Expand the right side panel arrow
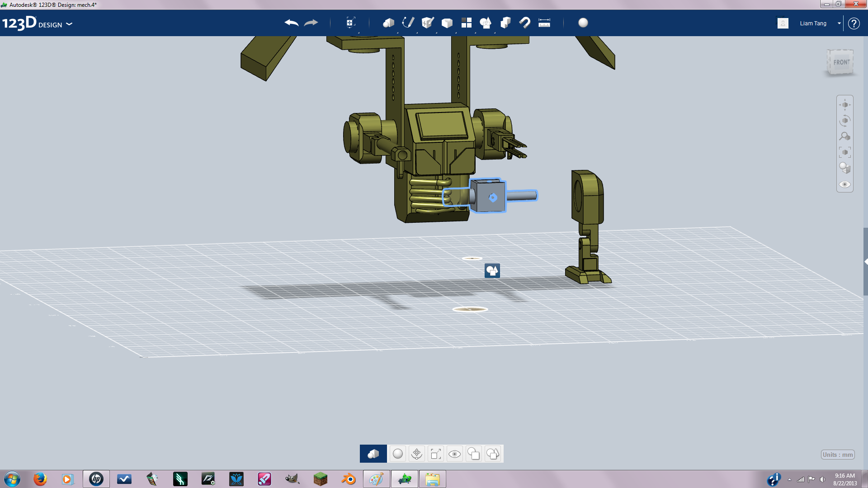The width and height of the screenshot is (868, 488). 866,262
